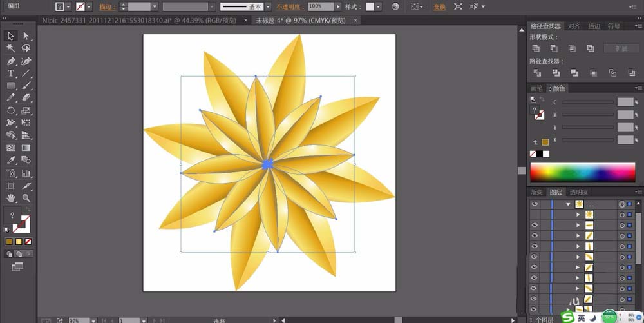Select the Rotate tool
This screenshot has height=323, width=644.
tap(11, 110)
